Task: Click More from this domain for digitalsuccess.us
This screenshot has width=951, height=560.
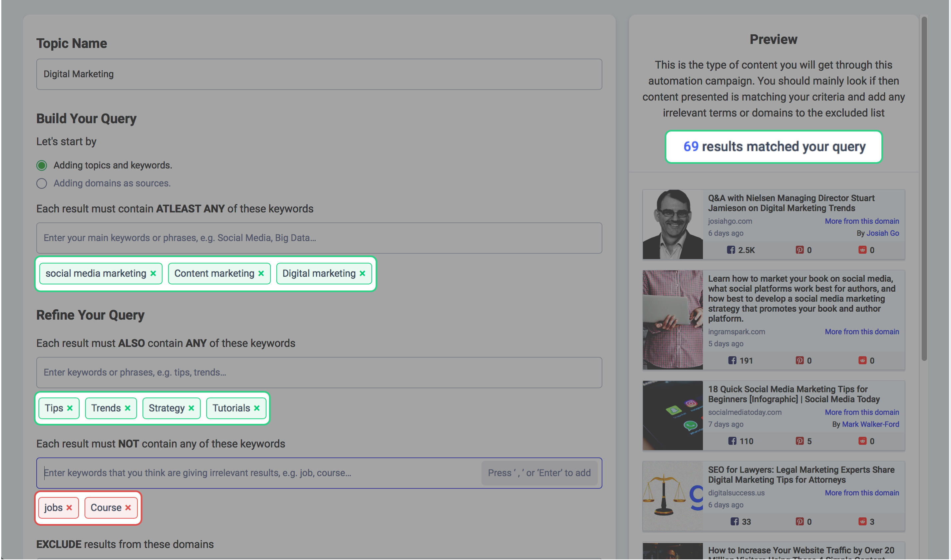Action: coord(862,493)
